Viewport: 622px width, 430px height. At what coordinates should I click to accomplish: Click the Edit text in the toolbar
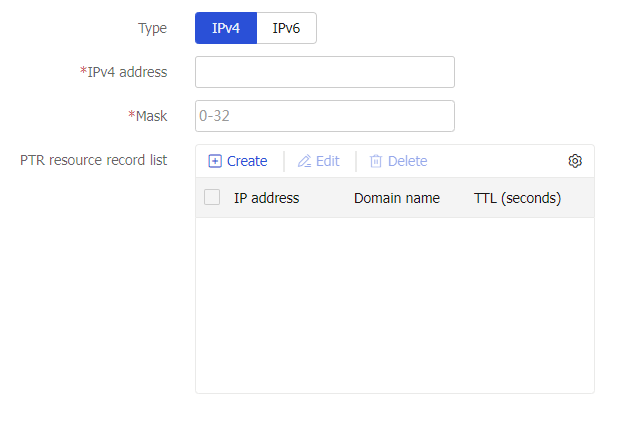pyautogui.click(x=327, y=161)
